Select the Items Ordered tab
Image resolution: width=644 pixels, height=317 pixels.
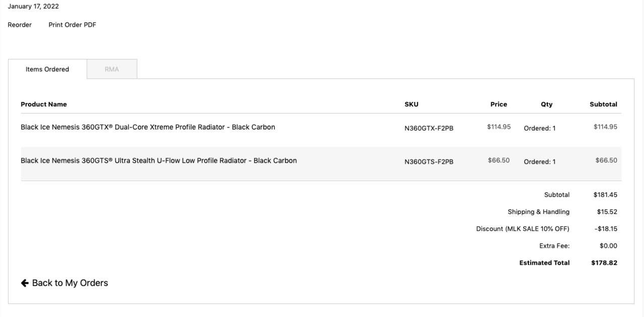[x=47, y=69]
